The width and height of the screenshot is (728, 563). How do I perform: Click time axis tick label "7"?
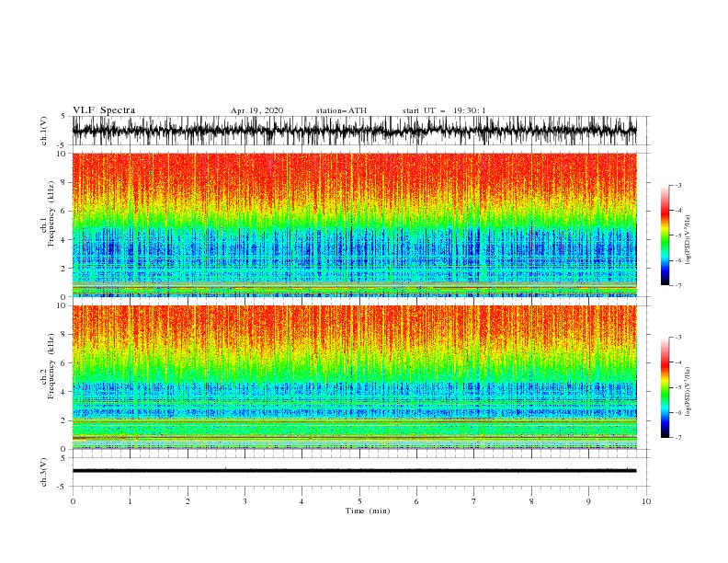point(474,501)
